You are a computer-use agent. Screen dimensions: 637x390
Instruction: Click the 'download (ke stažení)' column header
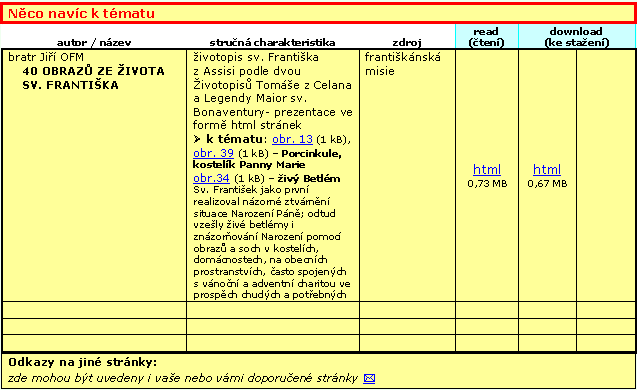pos(576,37)
